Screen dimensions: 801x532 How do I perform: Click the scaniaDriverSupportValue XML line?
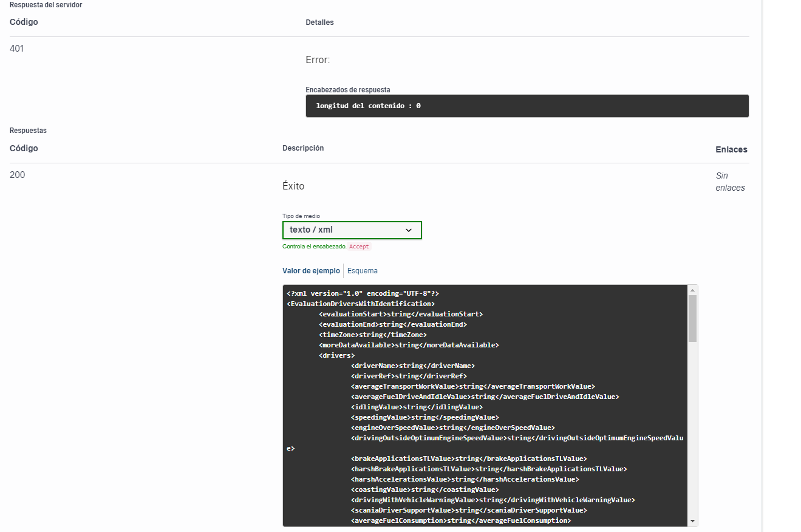(469, 510)
